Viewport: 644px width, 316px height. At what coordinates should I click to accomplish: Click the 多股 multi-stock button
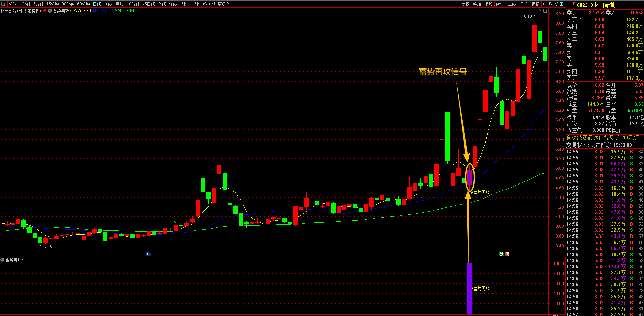pos(489,4)
